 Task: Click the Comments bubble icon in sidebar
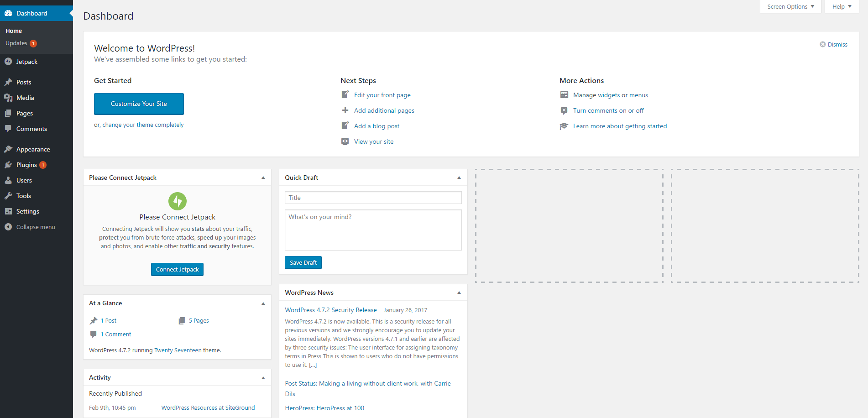click(x=8, y=129)
